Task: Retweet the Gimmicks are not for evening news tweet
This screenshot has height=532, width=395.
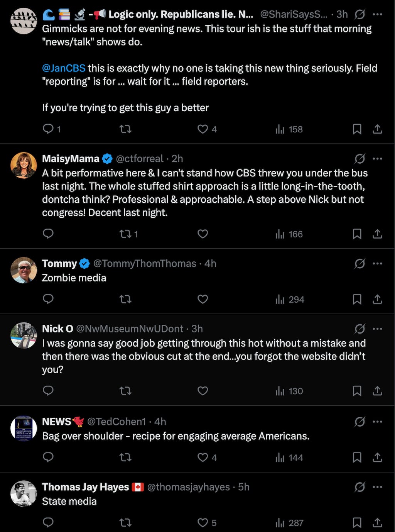Action: click(125, 129)
